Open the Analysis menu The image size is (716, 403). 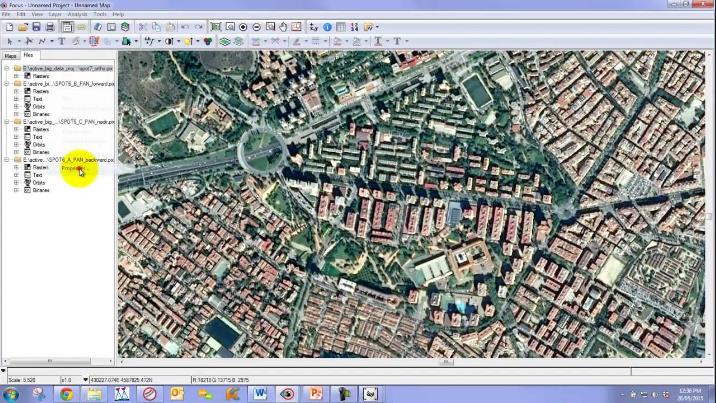coord(77,14)
